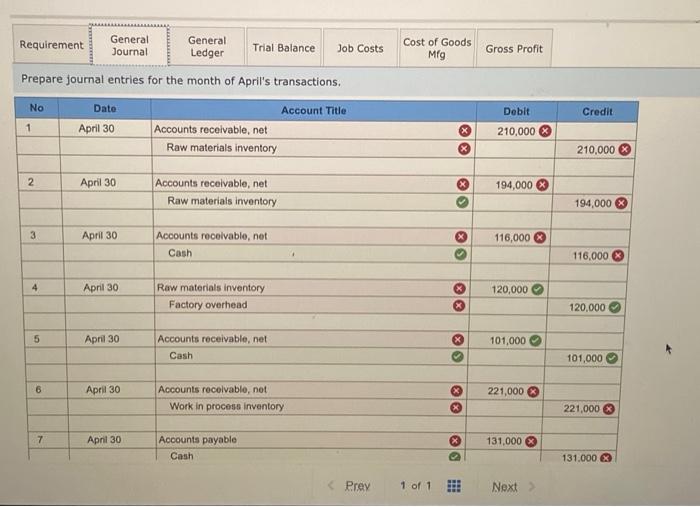Open the Cost of Goods Mfg tab
Viewport: 700px width, 507px height.
(x=437, y=48)
